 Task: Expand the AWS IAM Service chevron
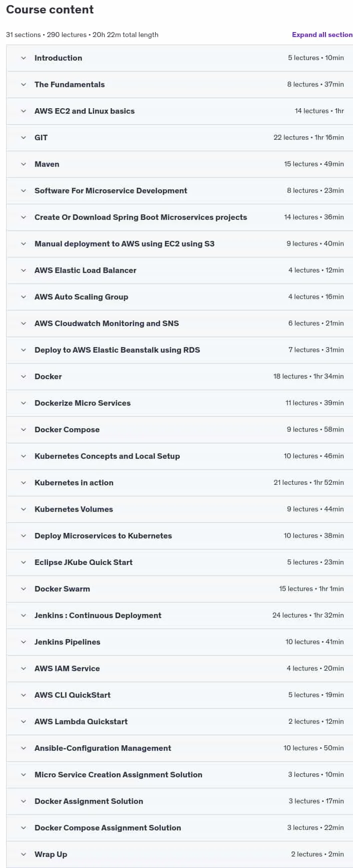tap(24, 669)
